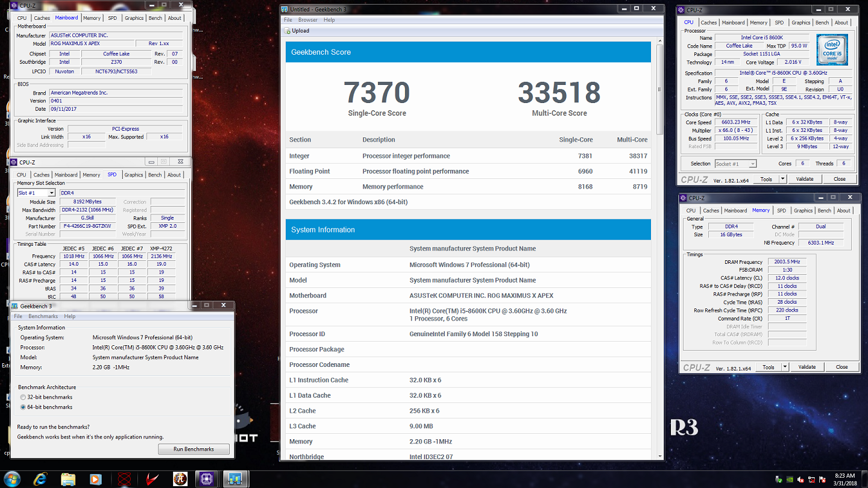868x488 pixels.
Task: Click the muted volume tray icon
Action: pyautogui.click(x=801, y=480)
